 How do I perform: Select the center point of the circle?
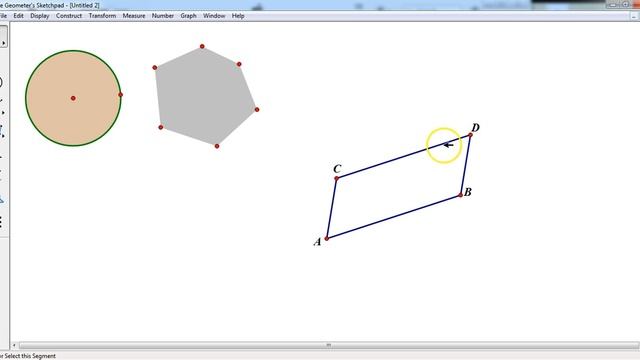73,98
